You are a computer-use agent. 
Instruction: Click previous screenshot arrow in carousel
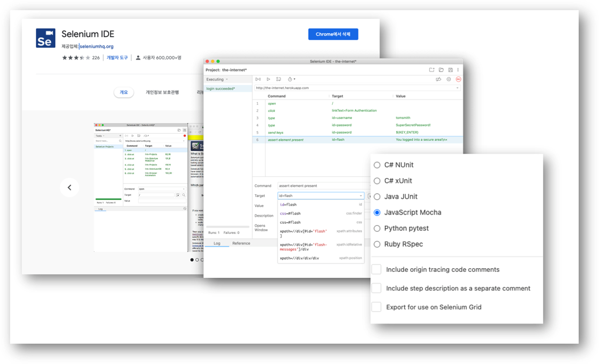click(x=70, y=187)
